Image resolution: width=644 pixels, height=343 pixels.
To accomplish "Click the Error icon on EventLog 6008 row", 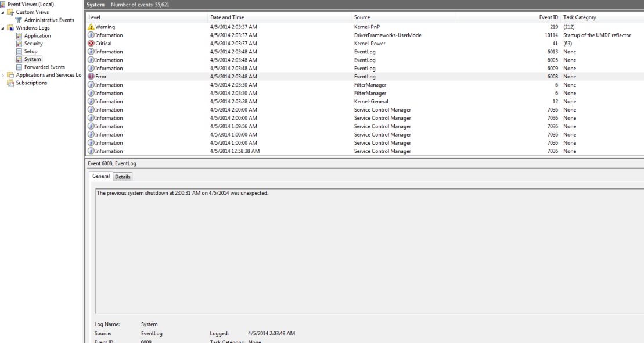I will point(91,77).
